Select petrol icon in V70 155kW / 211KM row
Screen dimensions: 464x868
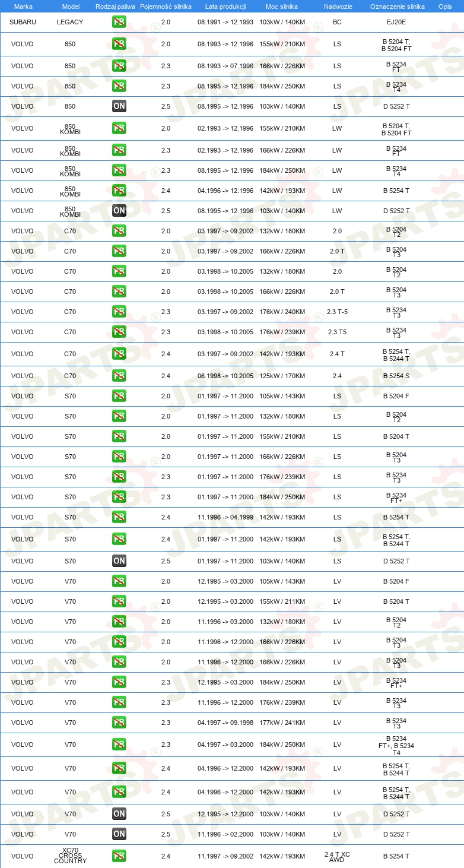pos(119,601)
